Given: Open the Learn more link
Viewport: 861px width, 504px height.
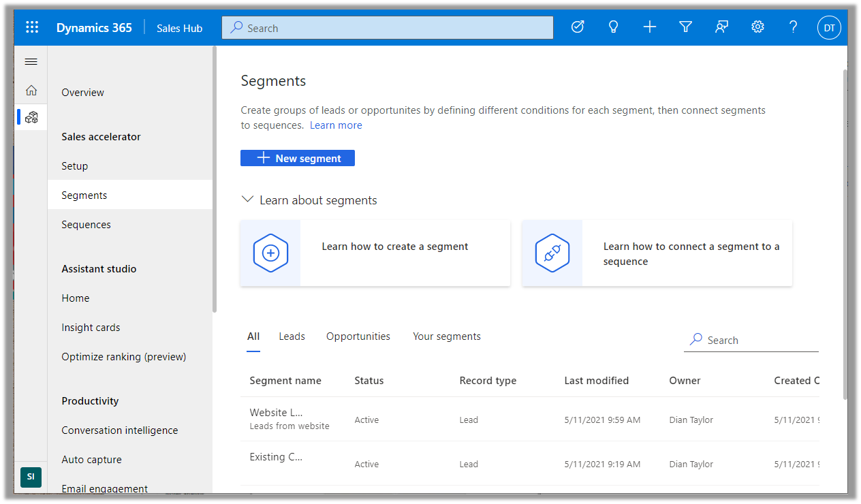Looking at the screenshot, I should pyautogui.click(x=336, y=125).
